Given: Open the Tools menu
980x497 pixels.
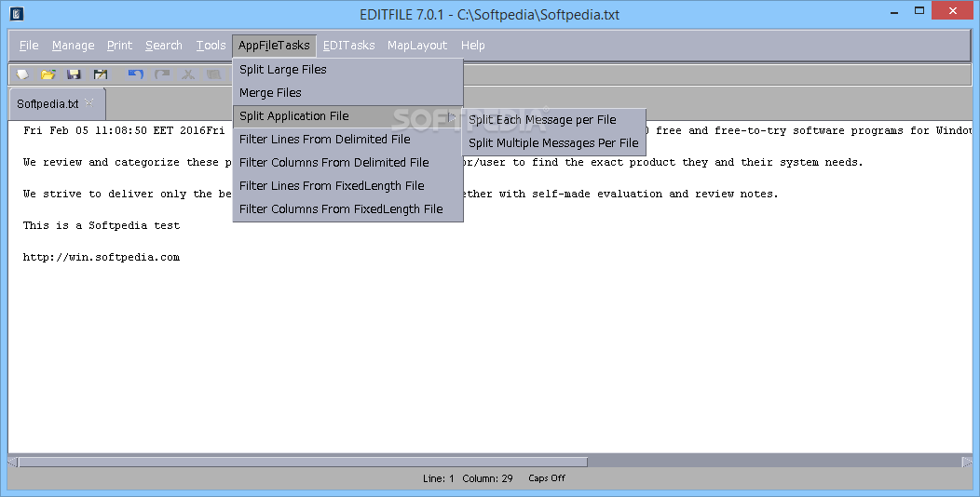Looking at the screenshot, I should (211, 45).
